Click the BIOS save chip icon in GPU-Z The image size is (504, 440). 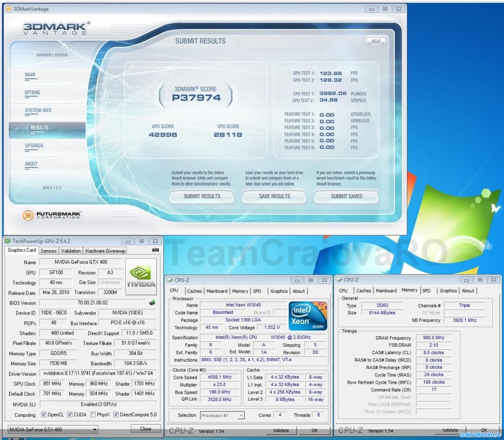coord(152,303)
